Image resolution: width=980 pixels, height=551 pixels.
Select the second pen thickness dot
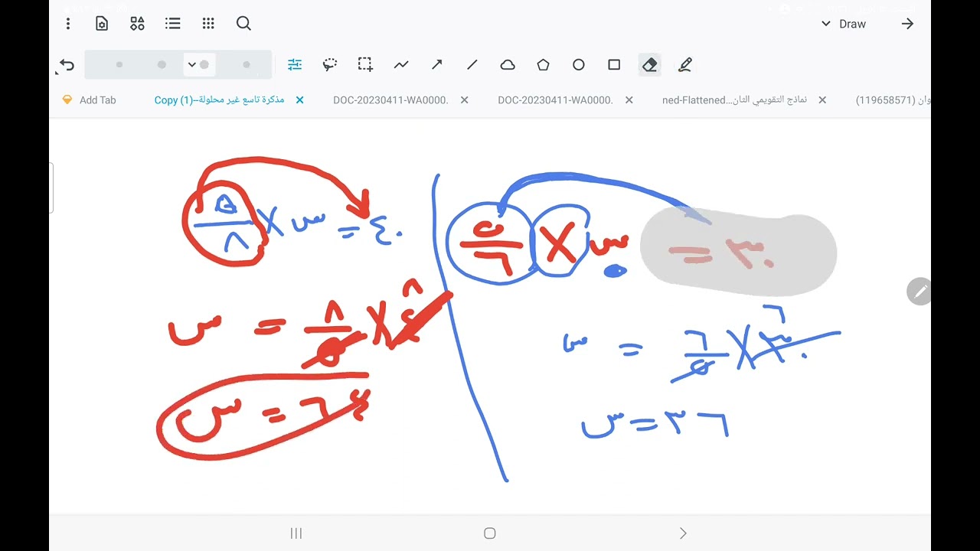click(162, 65)
